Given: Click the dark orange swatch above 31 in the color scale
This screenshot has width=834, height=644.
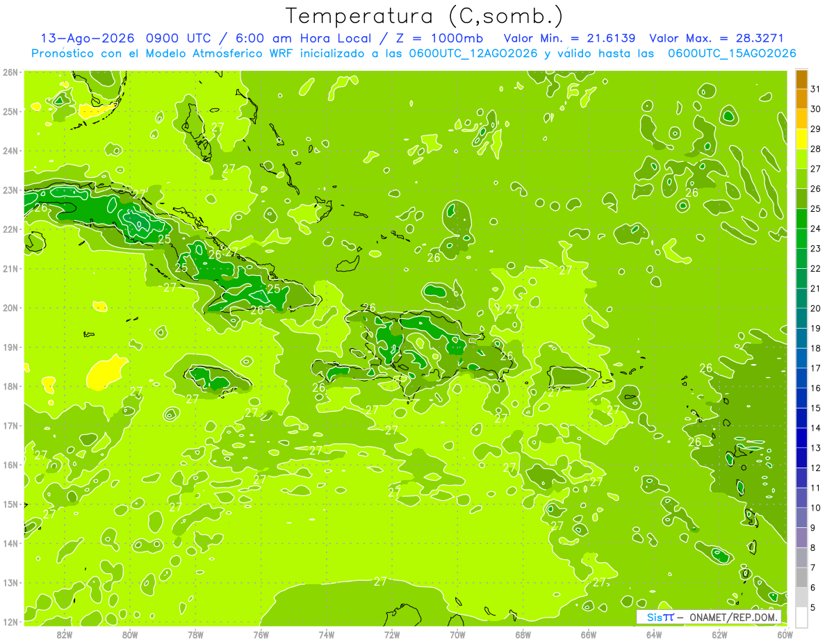Looking at the screenshot, I should 801,79.
